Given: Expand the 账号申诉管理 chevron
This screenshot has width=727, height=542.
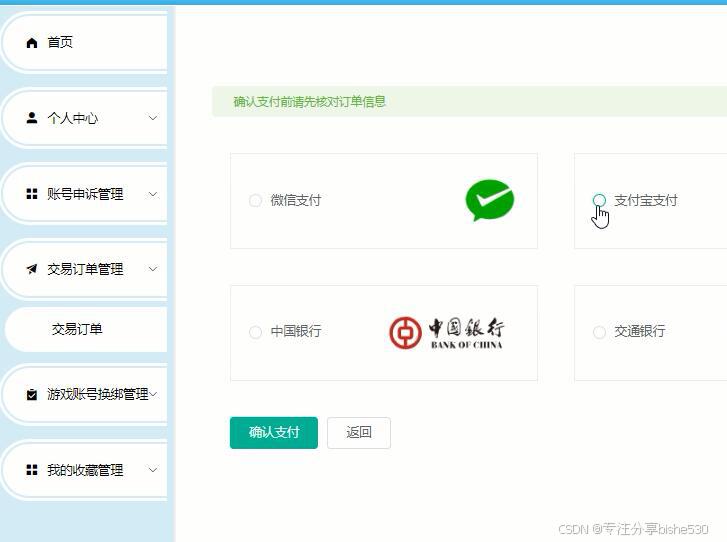Looking at the screenshot, I should 153,194.
